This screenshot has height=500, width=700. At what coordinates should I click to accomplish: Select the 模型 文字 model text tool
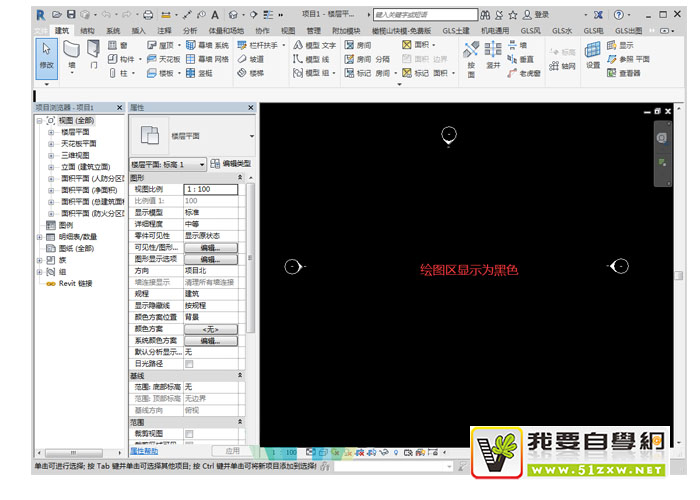(314, 45)
